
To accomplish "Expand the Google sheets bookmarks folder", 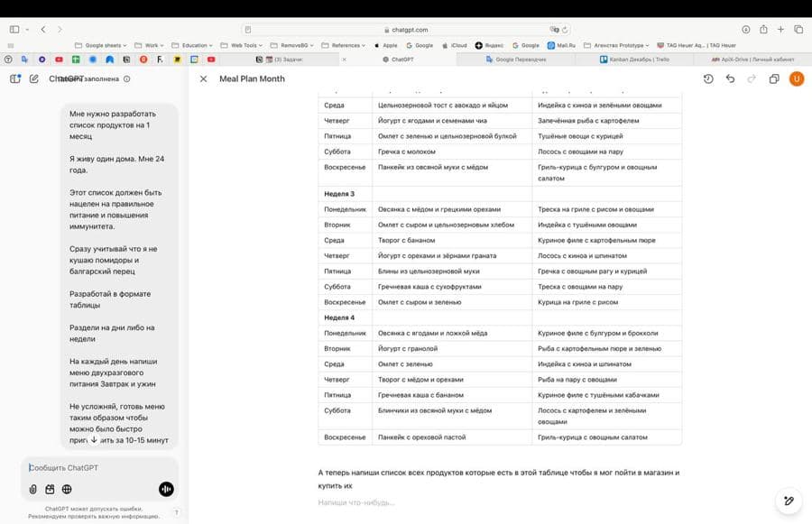I will coord(101,46).
